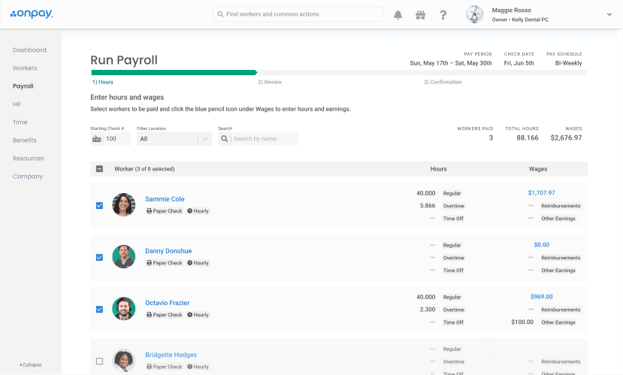This screenshot has height=375, width=623.
Task: Open Company in the sidebar
Action: click(x=27, y=176)
